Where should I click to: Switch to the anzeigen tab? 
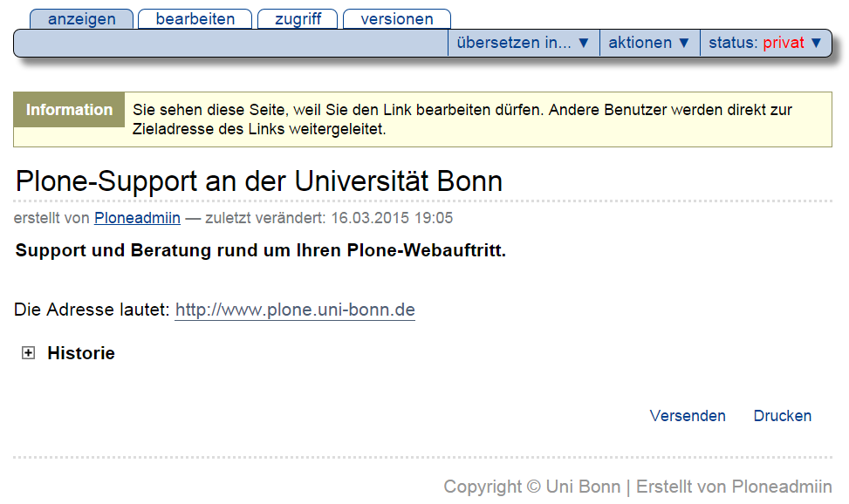point(82,19)
